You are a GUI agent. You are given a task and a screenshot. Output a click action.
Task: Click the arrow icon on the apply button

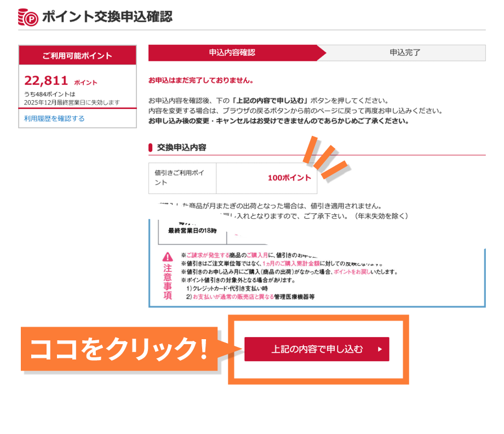(380, 349)
